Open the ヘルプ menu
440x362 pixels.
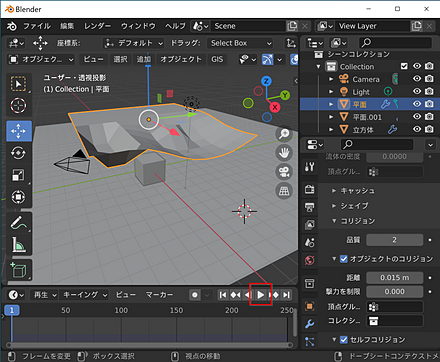point(175,26)
